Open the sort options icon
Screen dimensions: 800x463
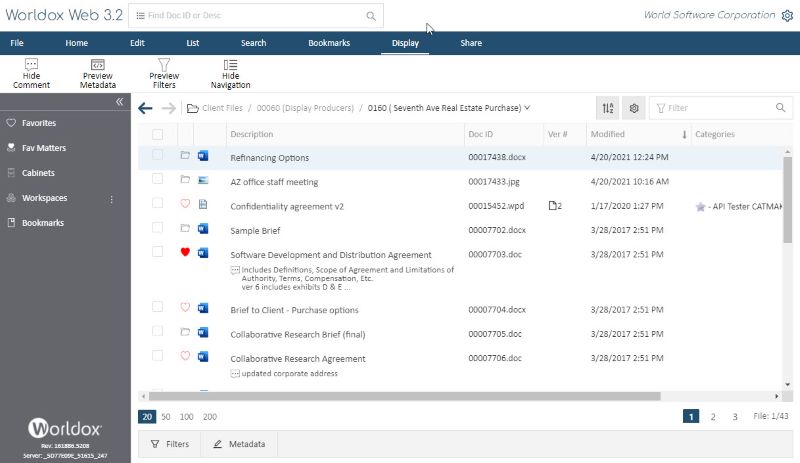click(608, 108)
